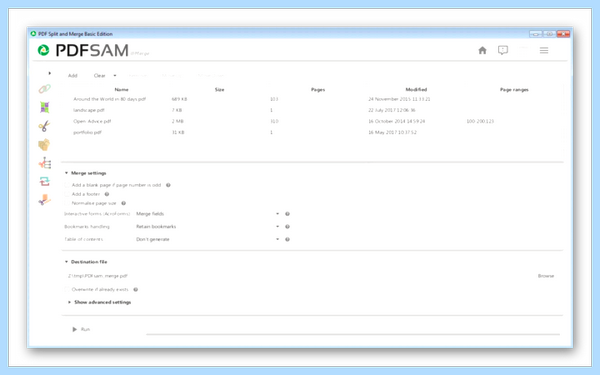Sort by the Size column header
The image size is (600, 375).
[219, 90]
